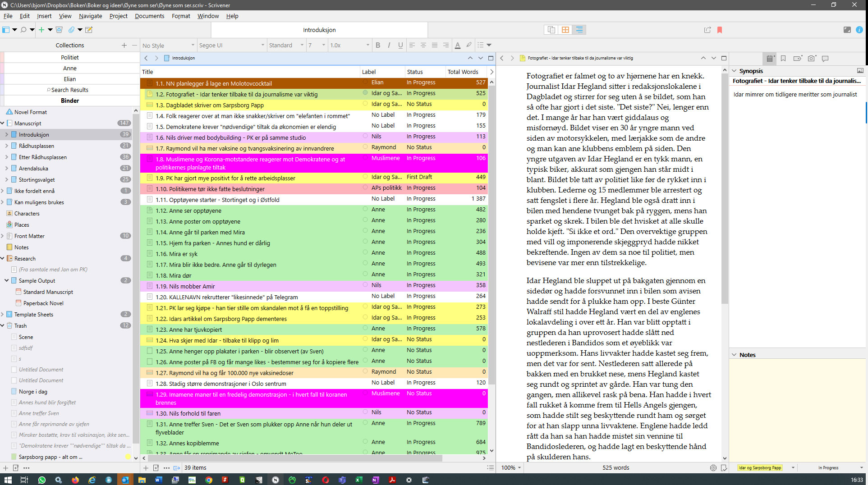Image resolution: width=868 pixels, height=485 pixels.
Task: Click the red bookmark icon in toolbar
Action: coord(720,30)
